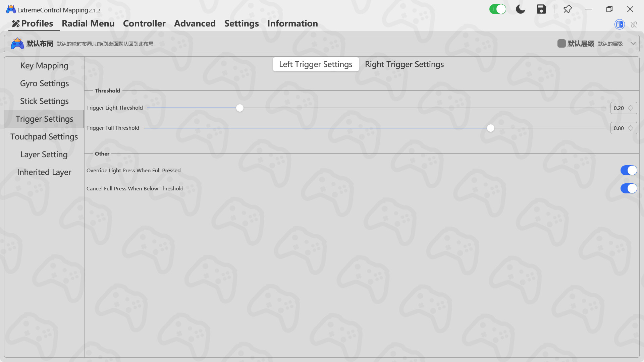Click the save profile floppy disk icon
Screen dimensions: 644x362
541,9
